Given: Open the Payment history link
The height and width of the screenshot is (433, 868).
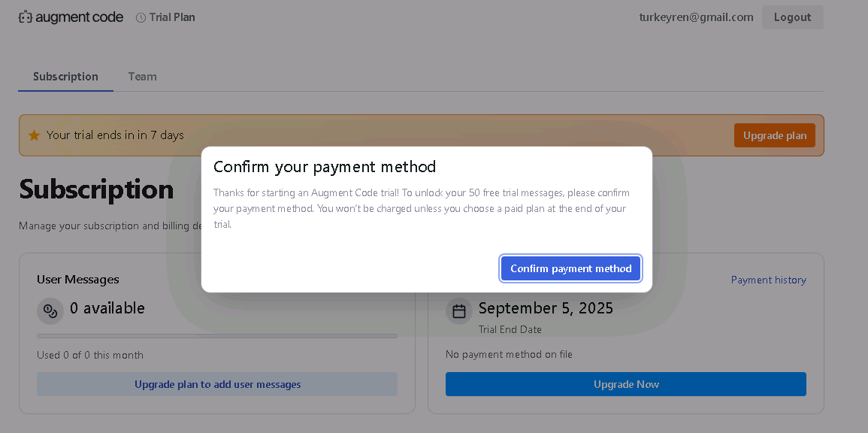Looking at the screenshot, I should pyautogui.click(x=768, y=280).
